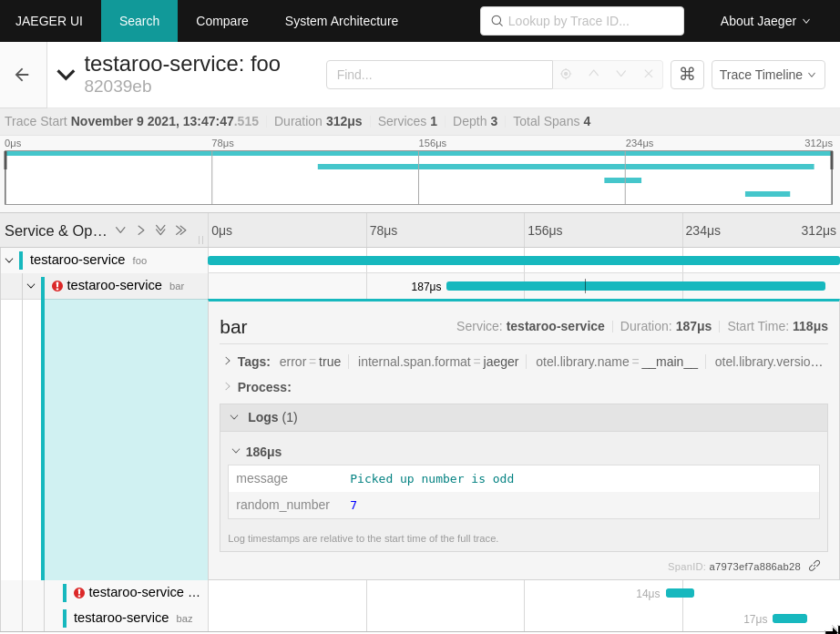
Task: Click the error = true tag
Action: pyautogui.click(x=310, y=362)
